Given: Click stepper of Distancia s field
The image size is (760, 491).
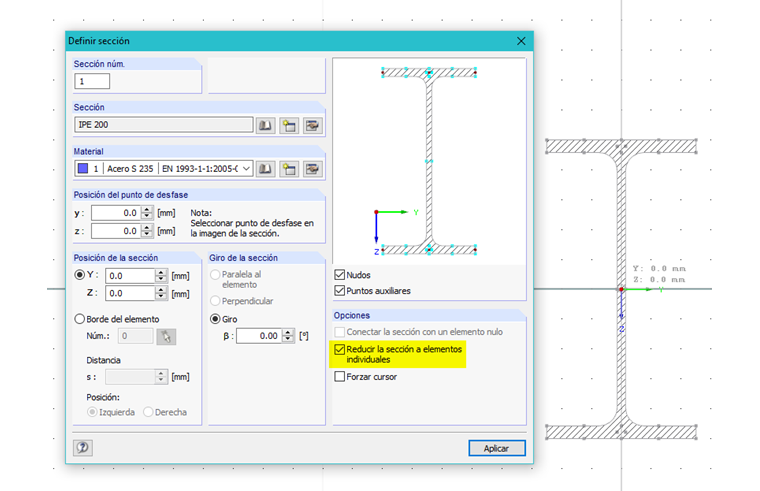Looking at the screenshot, I should [x=161, y=377].
